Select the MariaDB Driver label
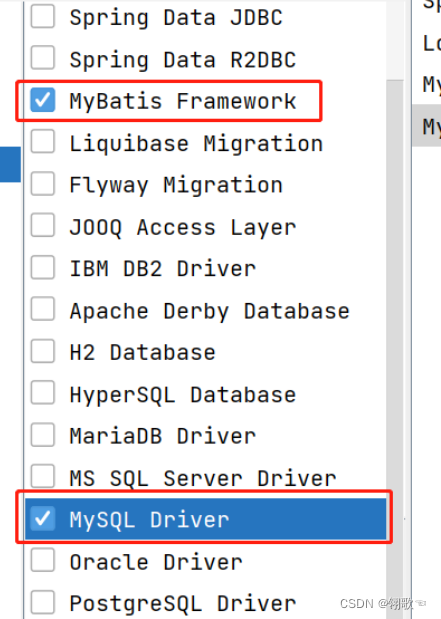Screen dimensions: 441x619 [x=163, y=436]
